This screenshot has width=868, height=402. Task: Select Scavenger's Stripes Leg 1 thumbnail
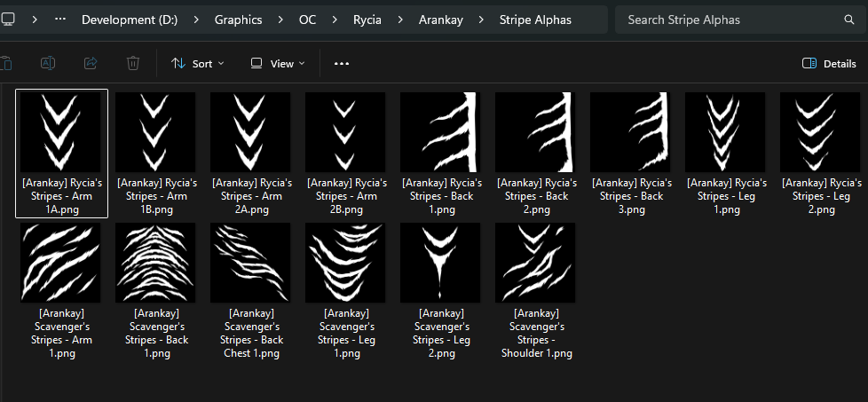tap(345, 263)
